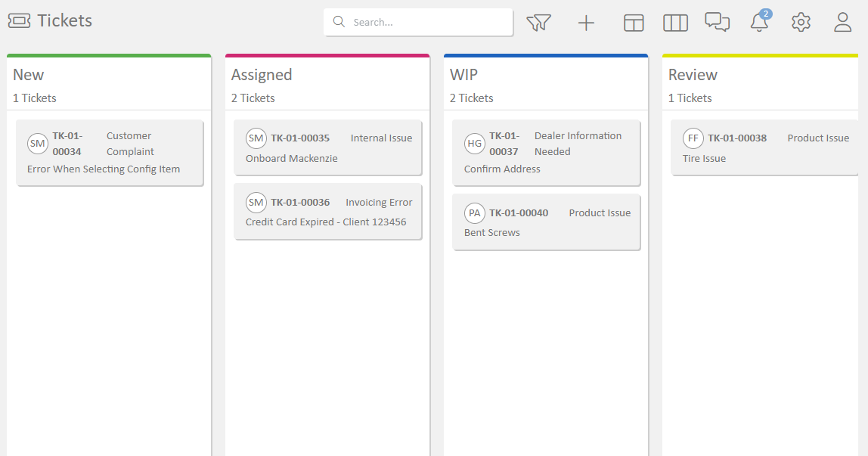Open ticket TK-01-00036 Credit Card Expired

pyautogui.click(x=327, y=212)
